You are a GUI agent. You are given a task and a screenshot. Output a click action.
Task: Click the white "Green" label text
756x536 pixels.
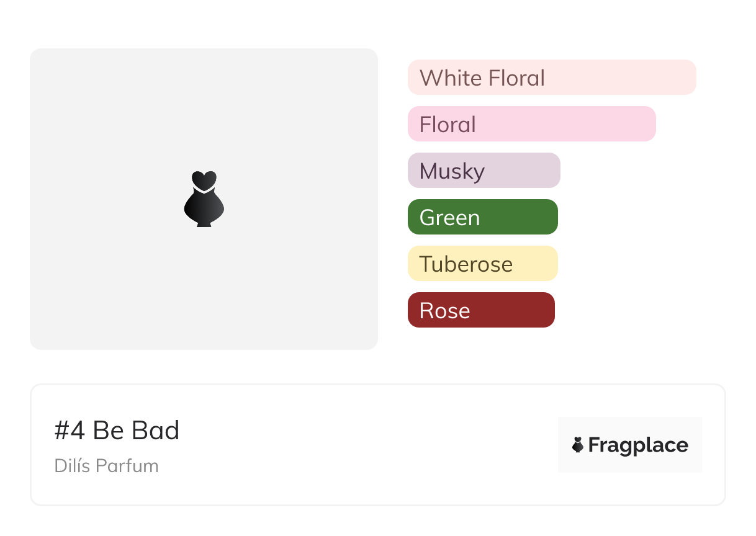click(449, 218)
